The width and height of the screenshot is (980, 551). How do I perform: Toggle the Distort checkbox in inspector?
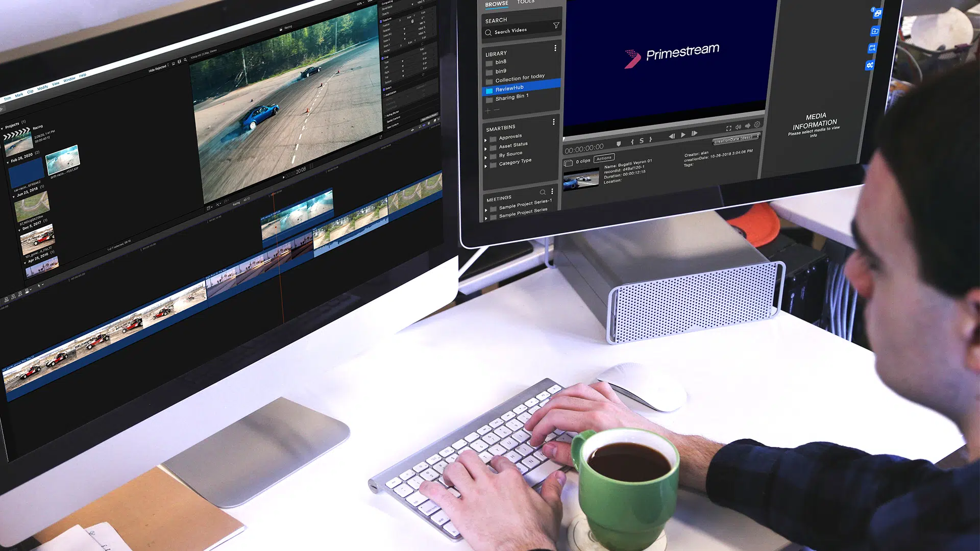(x=384, y=89)
